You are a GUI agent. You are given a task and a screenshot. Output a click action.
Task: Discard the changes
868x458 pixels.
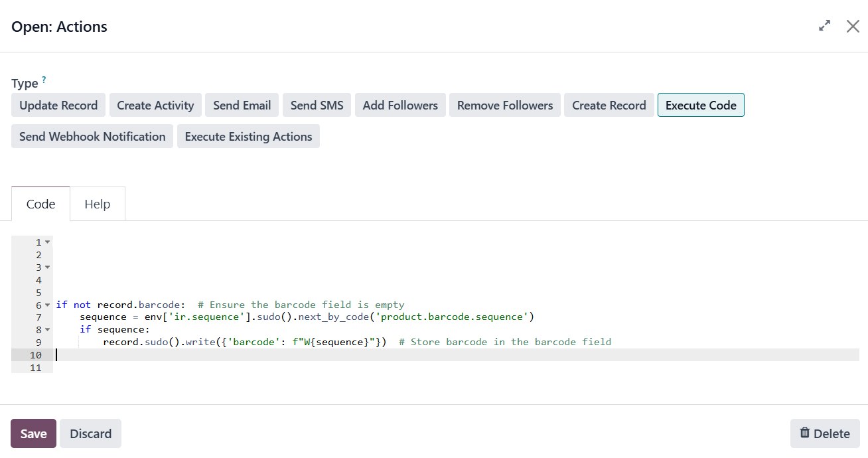click(90, 433)
